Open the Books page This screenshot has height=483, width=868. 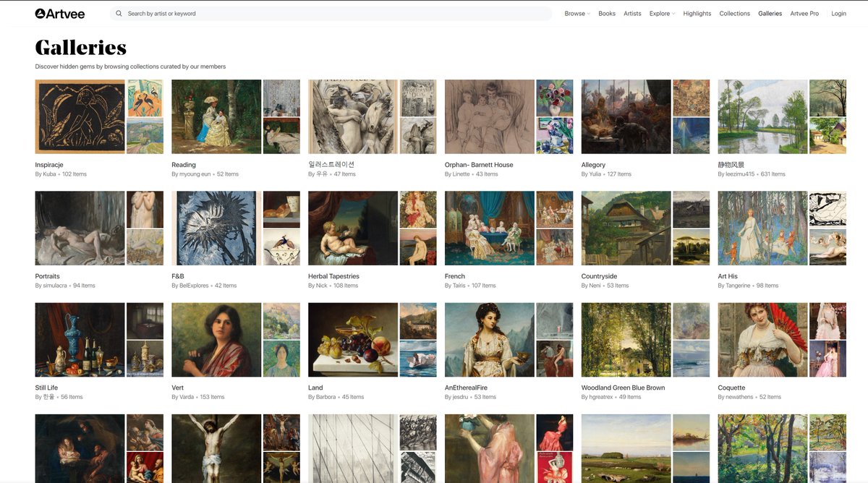(607, 13)
